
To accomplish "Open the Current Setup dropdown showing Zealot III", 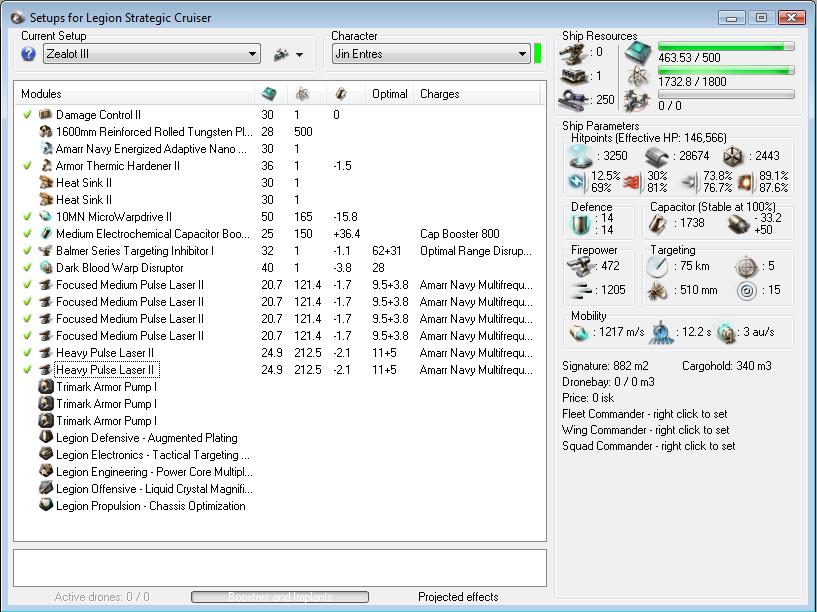I will coord(151,54).
